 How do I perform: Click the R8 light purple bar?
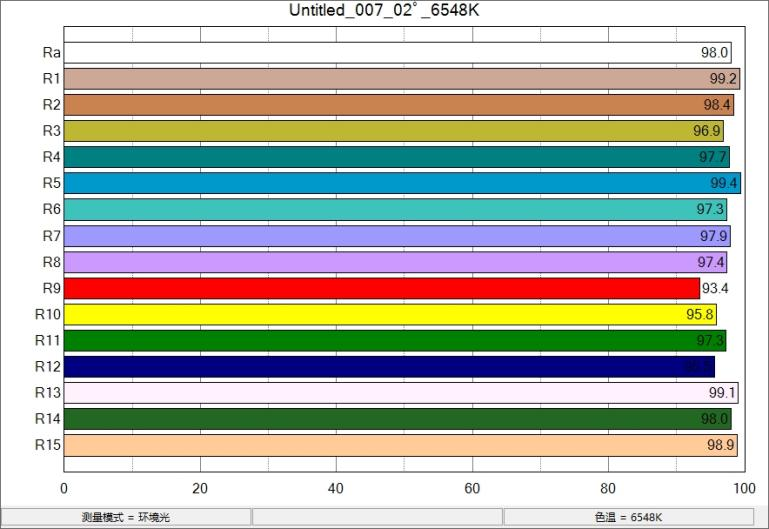395,262
